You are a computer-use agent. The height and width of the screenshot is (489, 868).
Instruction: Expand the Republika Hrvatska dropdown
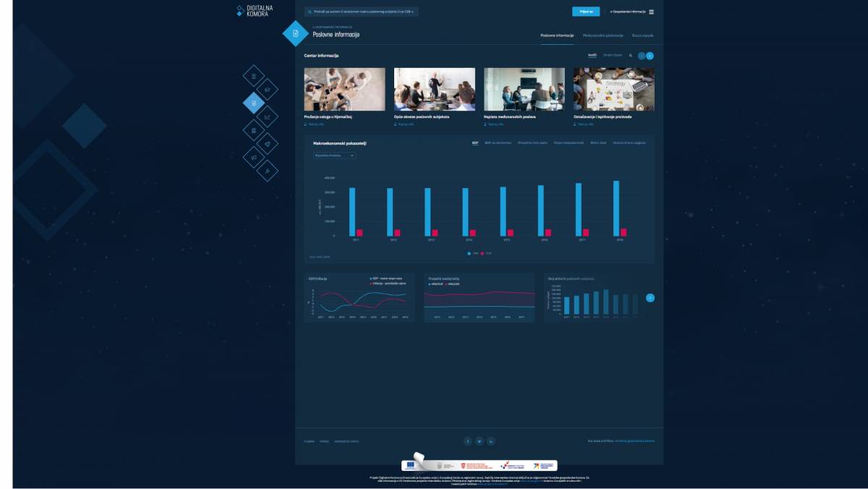tap(334, 156)
